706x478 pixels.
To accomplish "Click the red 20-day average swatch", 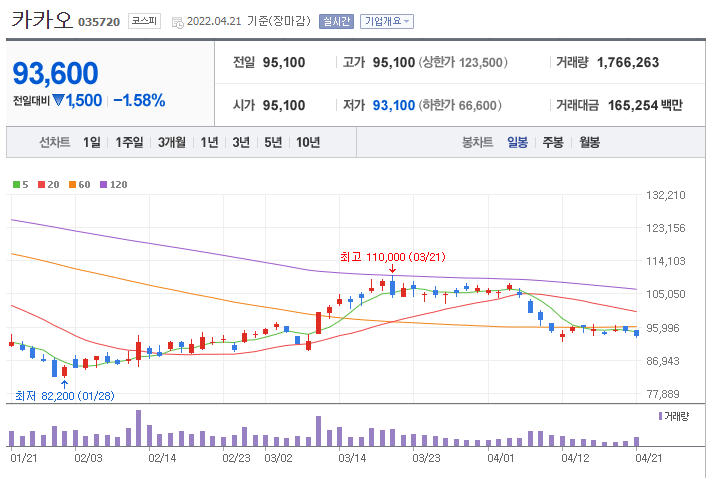I will tap(41, 185).
